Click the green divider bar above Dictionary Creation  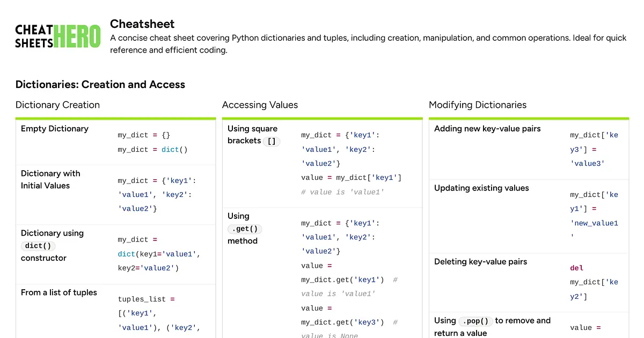click(x=115, y=117)
